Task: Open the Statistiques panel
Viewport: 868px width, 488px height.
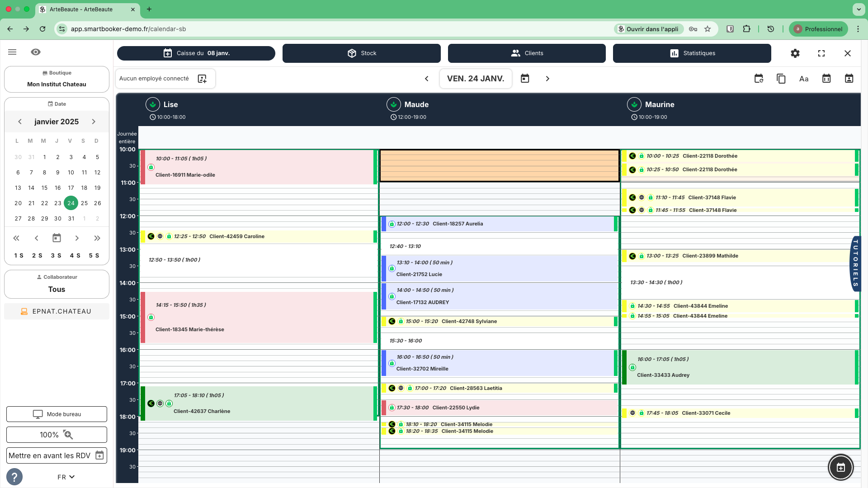Action: [692, 53]
